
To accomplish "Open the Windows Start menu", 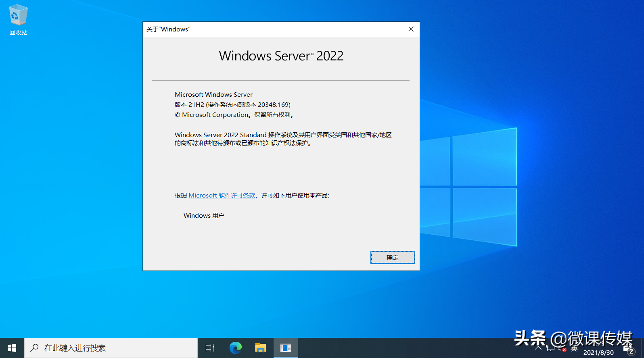I will 12,348.
